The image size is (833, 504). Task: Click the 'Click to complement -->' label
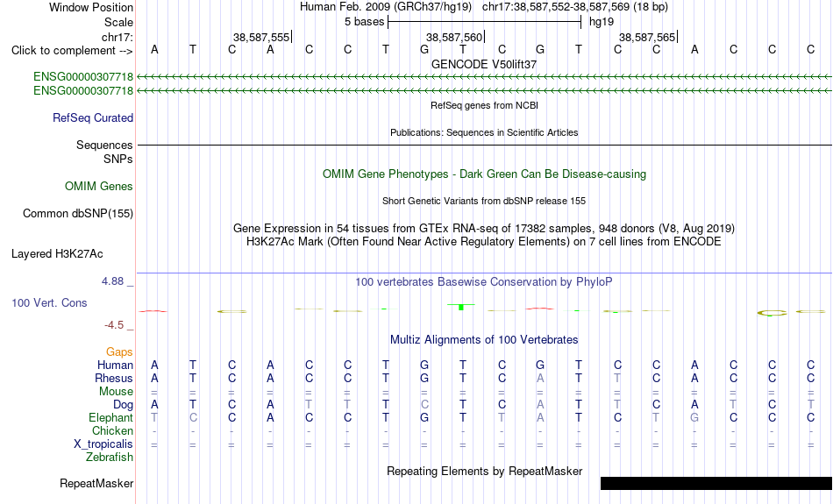(x=72, y=51)
